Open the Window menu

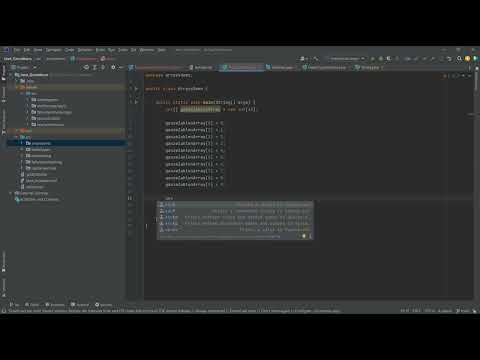click(x=147, y=50)
